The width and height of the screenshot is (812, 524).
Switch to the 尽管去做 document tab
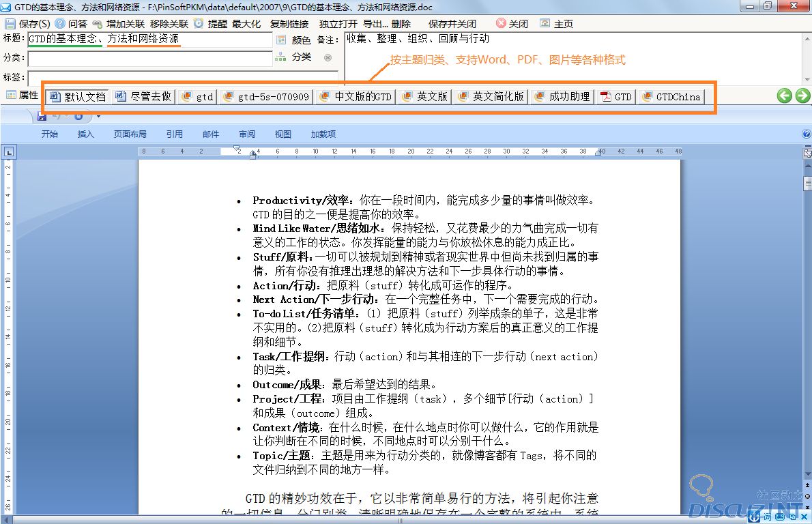143,97
